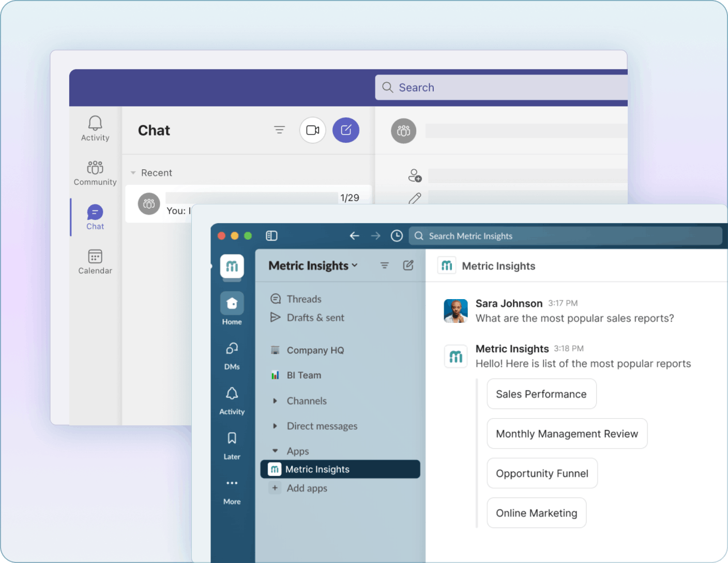
Task: Open Drafts & sent in Slack
Action: coord(315,317)
